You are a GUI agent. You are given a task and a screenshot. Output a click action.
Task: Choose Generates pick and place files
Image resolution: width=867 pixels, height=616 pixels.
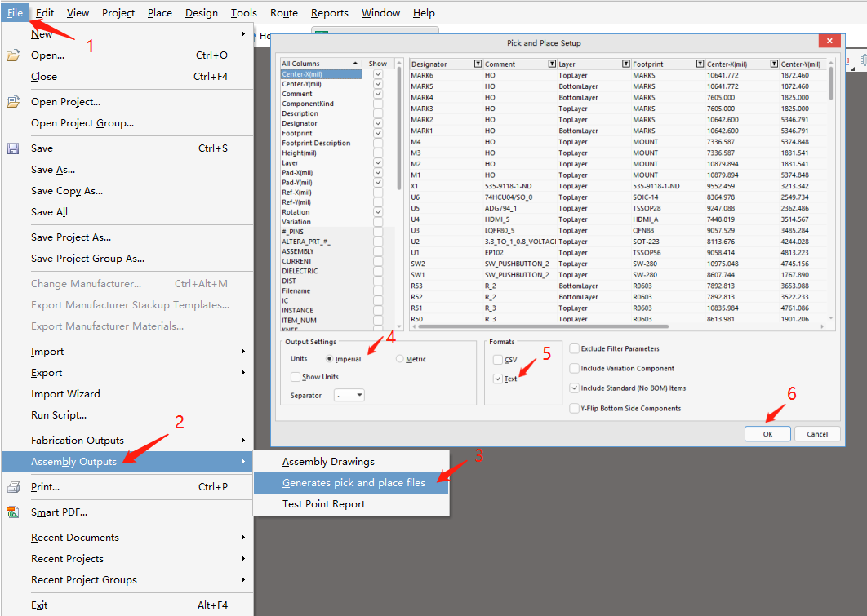pyautogui.click(x=353, y=483)
